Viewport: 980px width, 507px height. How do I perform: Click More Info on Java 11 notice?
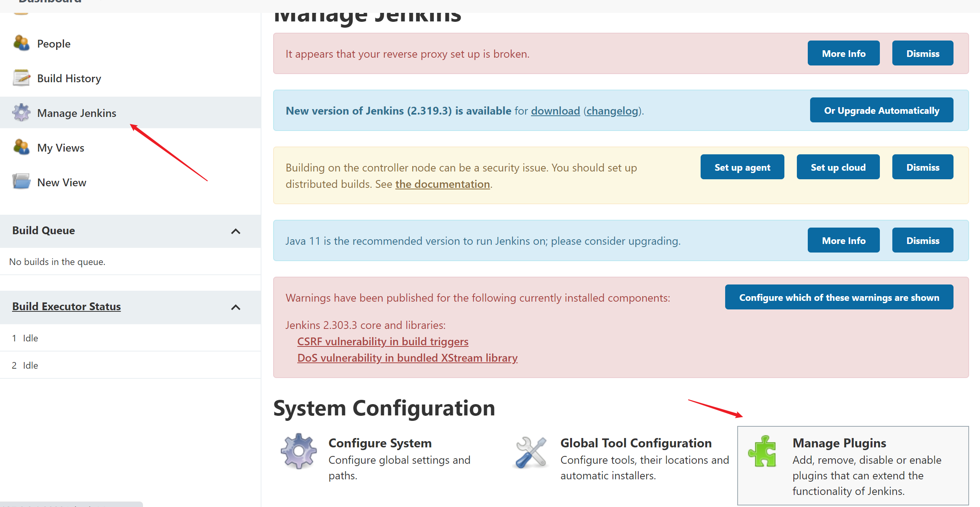(x=843, y=240)
